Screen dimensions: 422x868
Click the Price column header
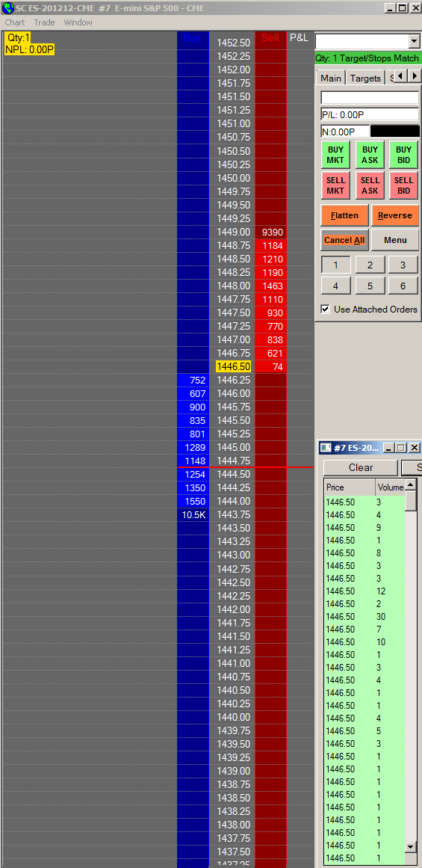[350, 487]
